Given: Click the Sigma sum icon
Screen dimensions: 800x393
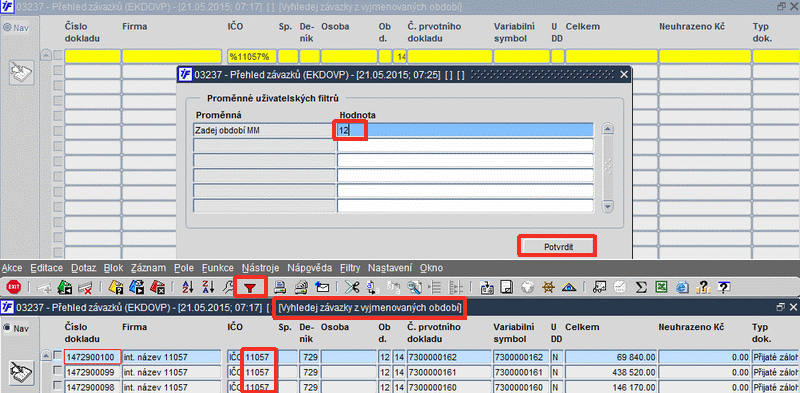Looking at the screenshot, I should pos(641,287).
